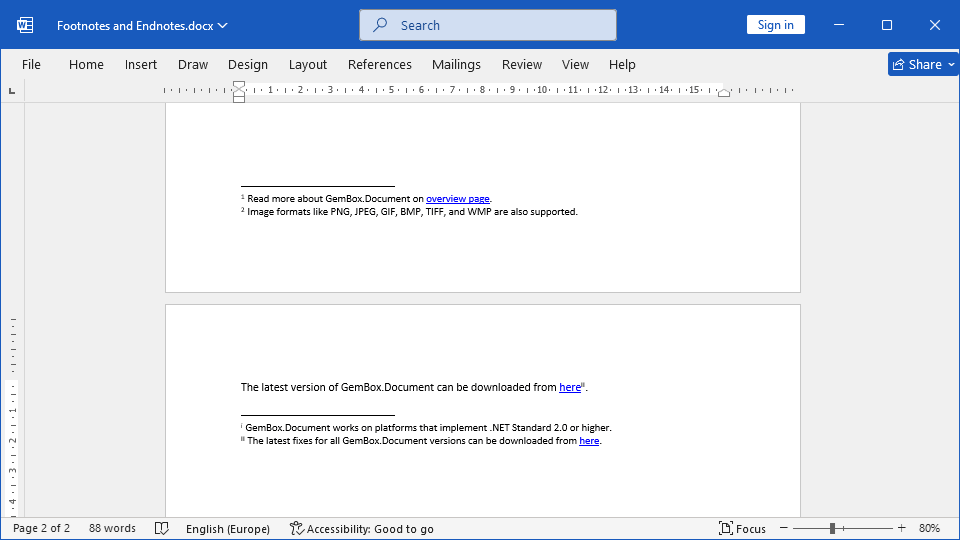Click the right indent marker on ruler
960x540 pixels.
click(x=724, y=93)
